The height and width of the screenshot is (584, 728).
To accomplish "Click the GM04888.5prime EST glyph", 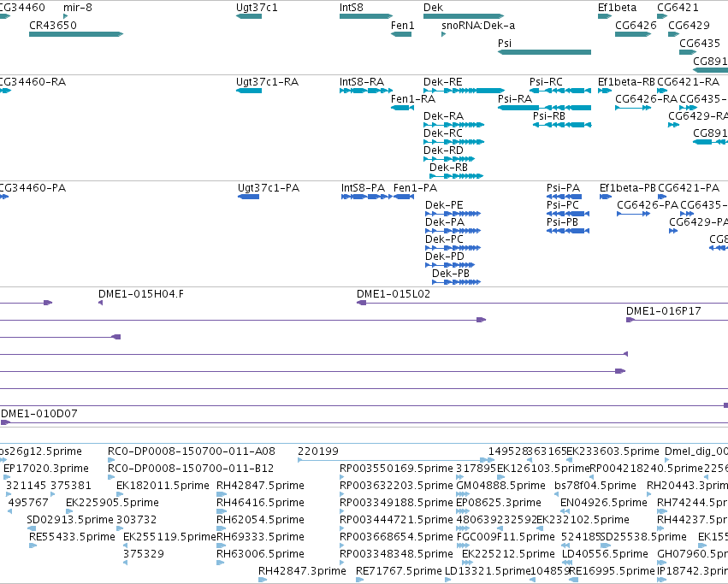I will tap(464, 494).
